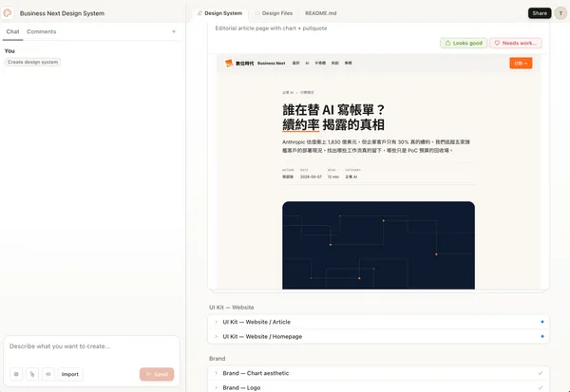Screen dimensions: 570x392
Task: Click the settings icon in the chat box
Action: (x=16, y=374)
